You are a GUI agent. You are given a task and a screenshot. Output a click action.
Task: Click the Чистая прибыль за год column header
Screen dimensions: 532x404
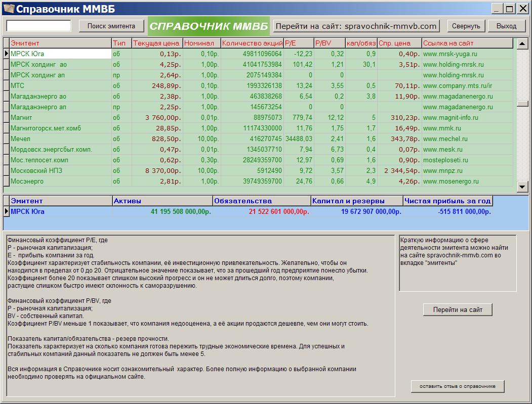click(x=448, y=201)
